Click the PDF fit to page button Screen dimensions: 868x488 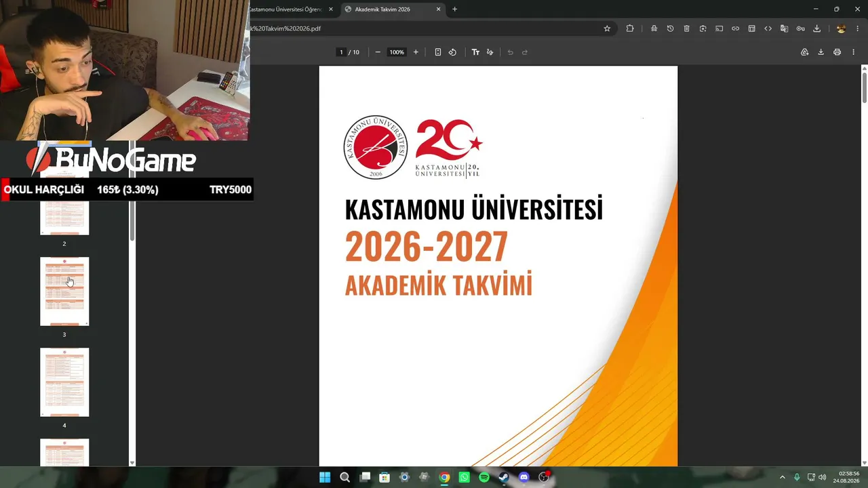(437, 52)
